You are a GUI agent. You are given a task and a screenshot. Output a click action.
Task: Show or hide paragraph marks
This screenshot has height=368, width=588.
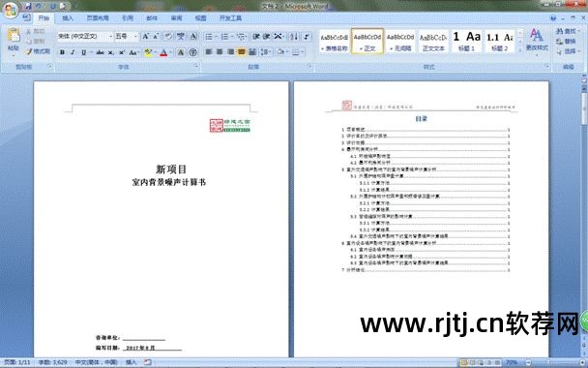click(x=307, y=37)
